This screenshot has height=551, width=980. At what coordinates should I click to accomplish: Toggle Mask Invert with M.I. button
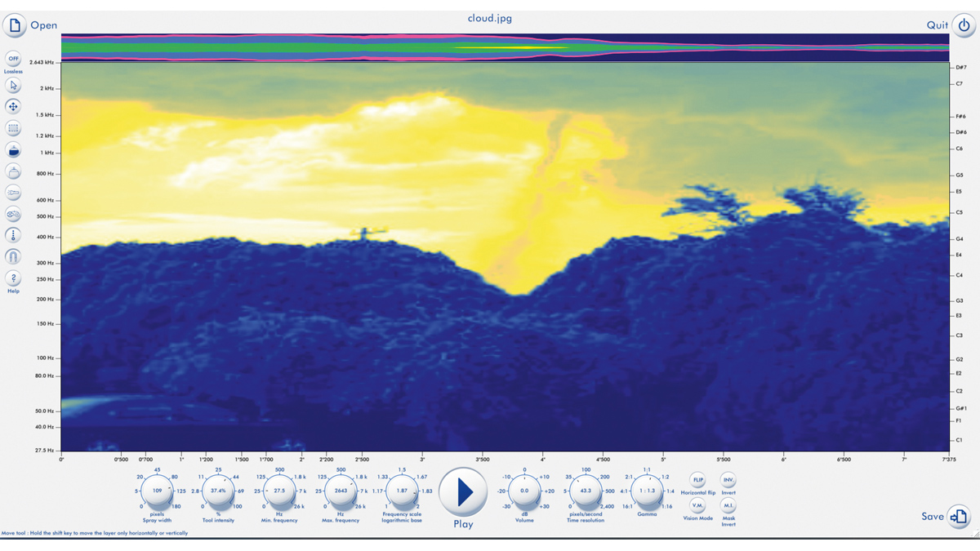tap(728, 506)
